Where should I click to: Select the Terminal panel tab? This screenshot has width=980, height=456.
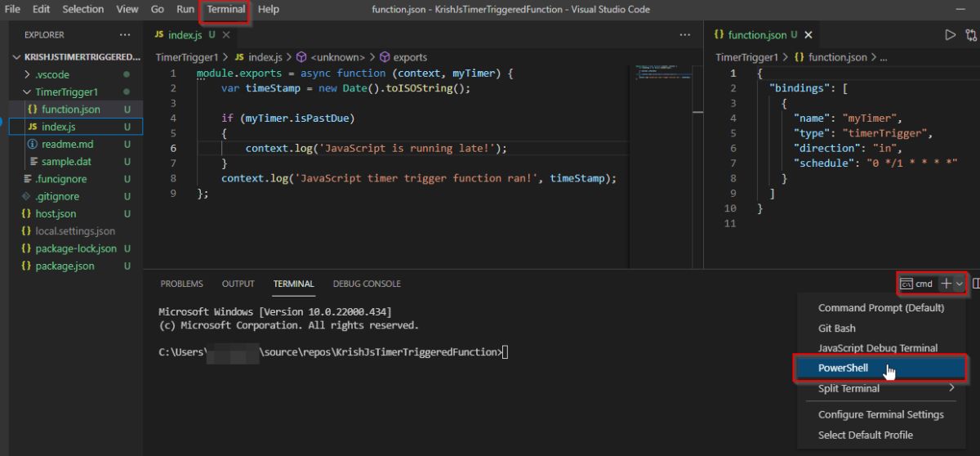point(294,284)
